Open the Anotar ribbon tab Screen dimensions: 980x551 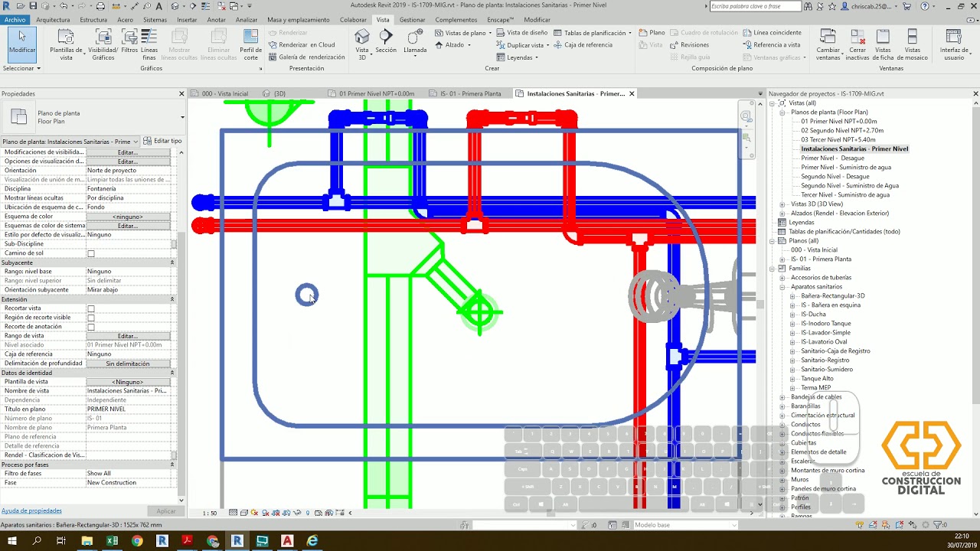click(x=217, y=20)
